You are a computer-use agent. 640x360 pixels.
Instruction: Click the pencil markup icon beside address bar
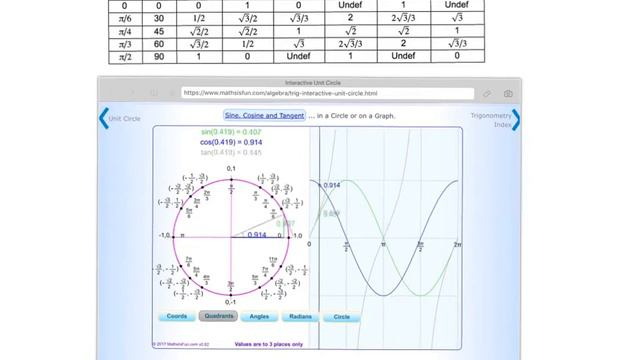(x=487, y=93)
